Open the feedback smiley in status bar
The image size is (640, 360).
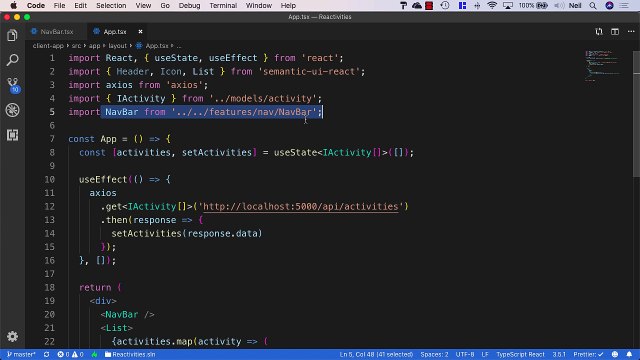point(615,354)
